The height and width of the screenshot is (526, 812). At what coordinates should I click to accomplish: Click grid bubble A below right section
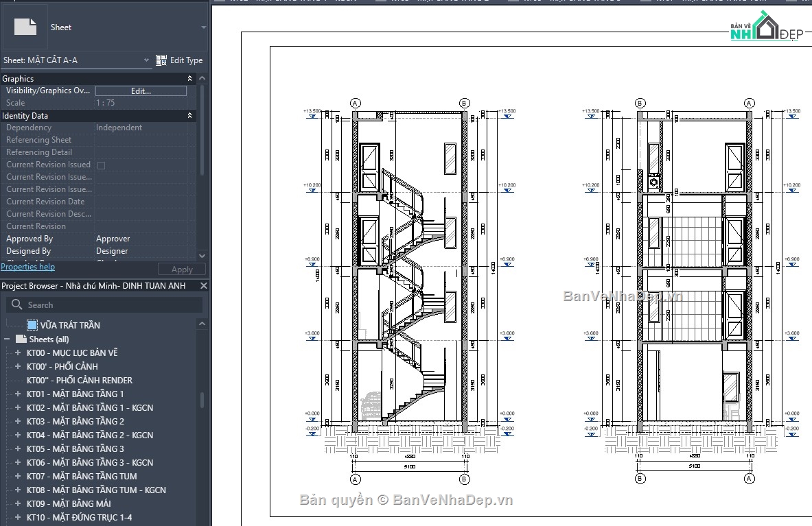click(x=750, y=479)
